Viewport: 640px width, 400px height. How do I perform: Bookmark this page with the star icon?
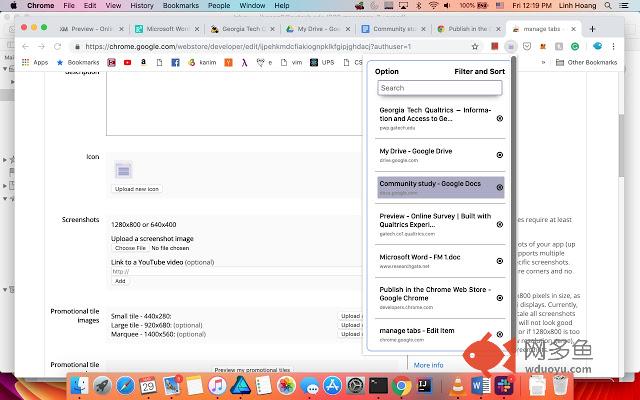475,47
